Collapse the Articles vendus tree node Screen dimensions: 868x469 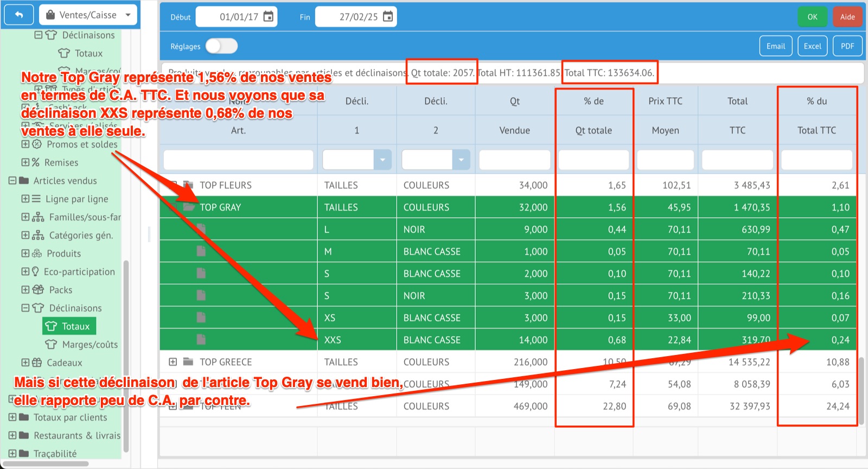[12, 181]
